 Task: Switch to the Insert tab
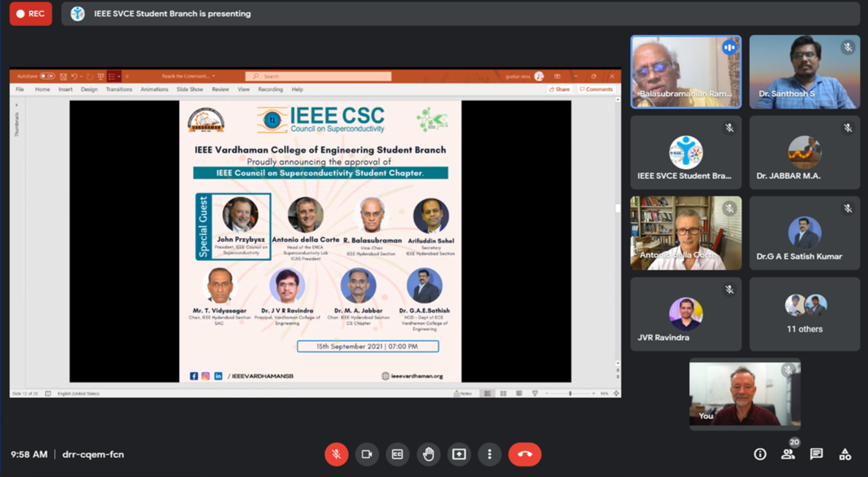[65, 89]
